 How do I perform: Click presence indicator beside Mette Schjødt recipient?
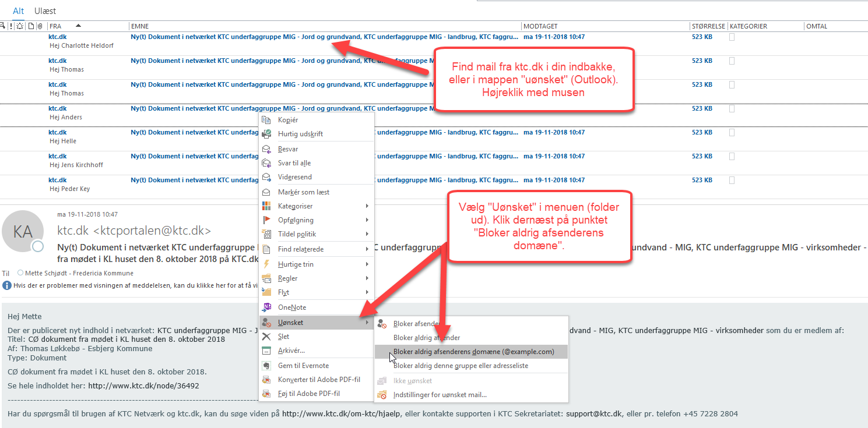tap(21, 273)
